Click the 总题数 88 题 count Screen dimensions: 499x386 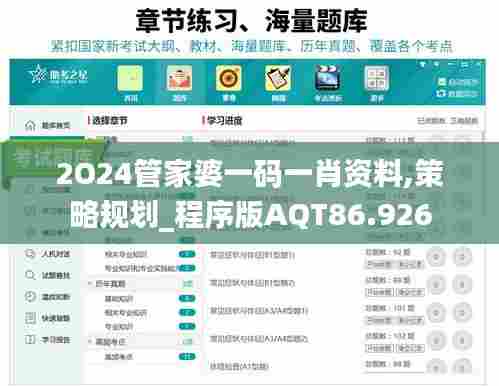388,364
